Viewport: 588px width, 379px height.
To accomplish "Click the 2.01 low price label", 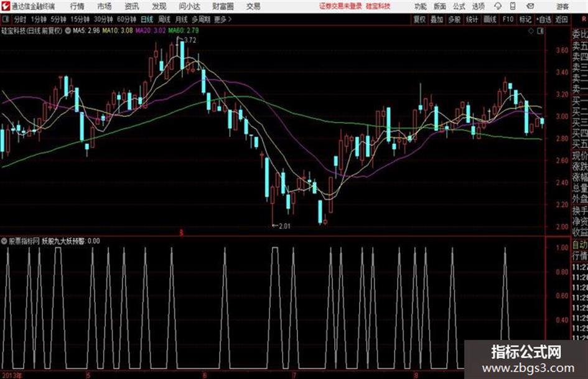I will coord(284,226).
